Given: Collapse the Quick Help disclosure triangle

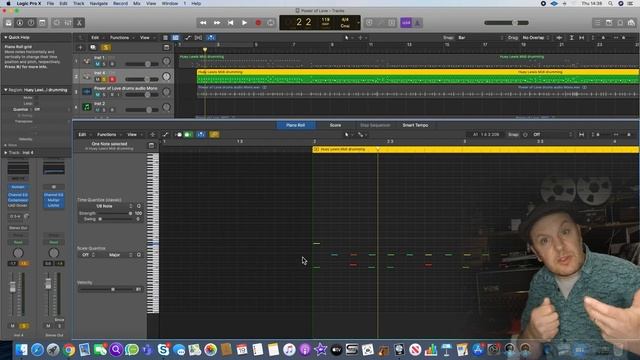Looking at the screenshot, I should click(x=6, y=37).
